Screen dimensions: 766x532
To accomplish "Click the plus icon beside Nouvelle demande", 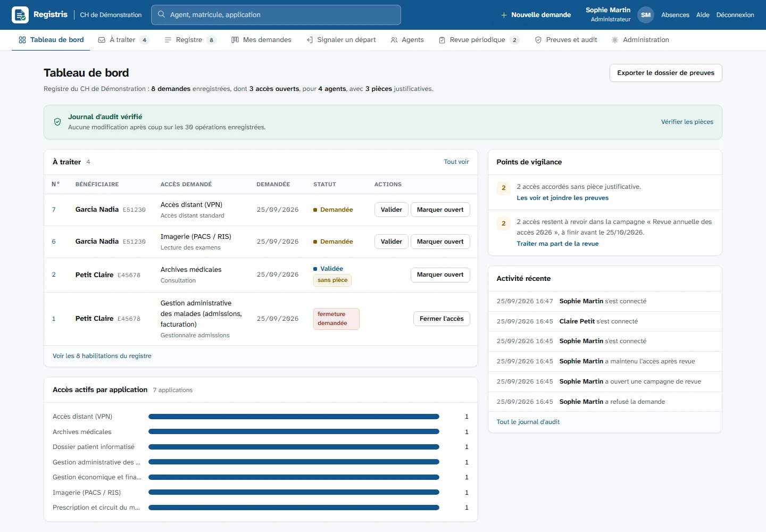I will (504, 15).
